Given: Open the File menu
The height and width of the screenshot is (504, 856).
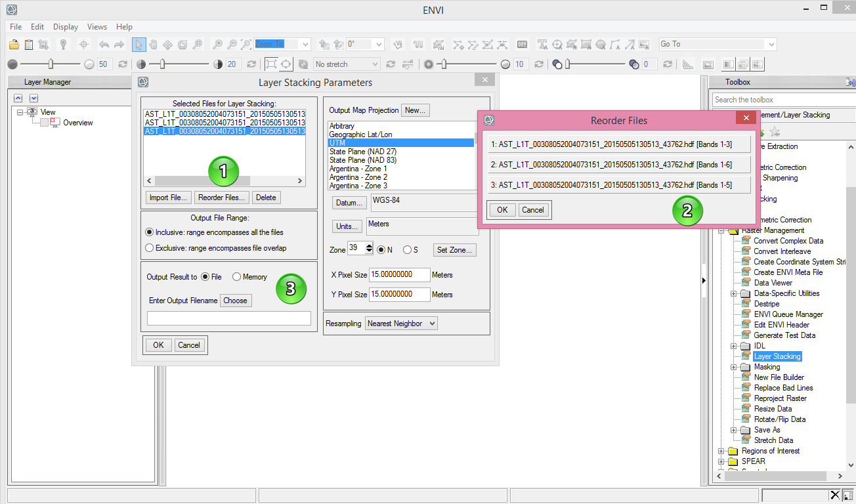Looking at the screenshot, I should [x=16, y=27].
